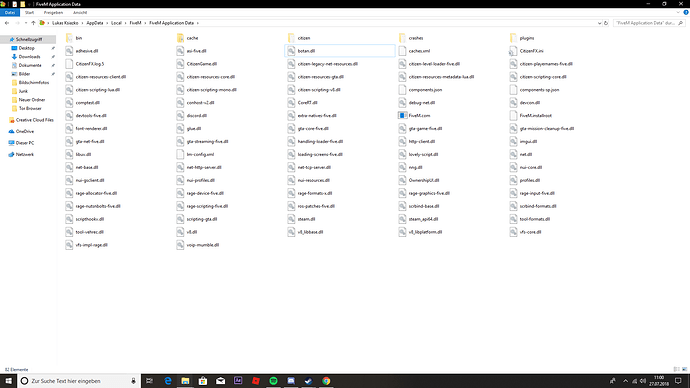This screenshot has width=690, height=388.
Task: Open Chrome from the taskbar
Action: 326,381
